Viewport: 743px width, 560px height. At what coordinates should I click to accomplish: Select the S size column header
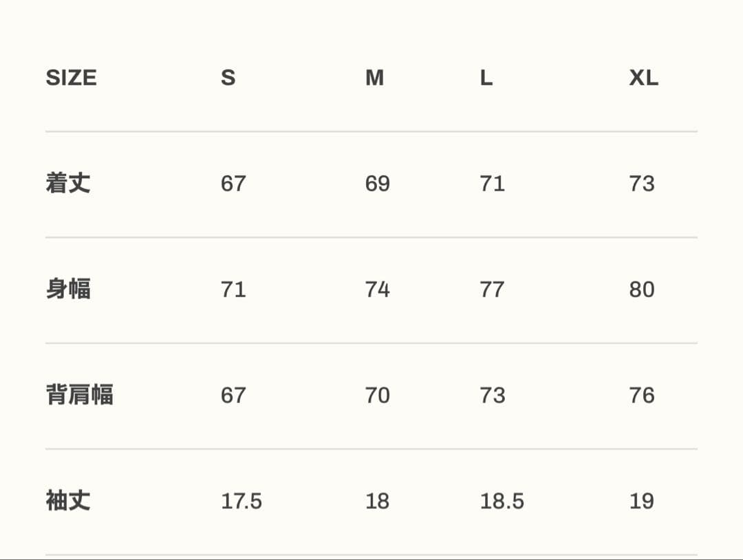pyautogui.click(x=228, y=78)
